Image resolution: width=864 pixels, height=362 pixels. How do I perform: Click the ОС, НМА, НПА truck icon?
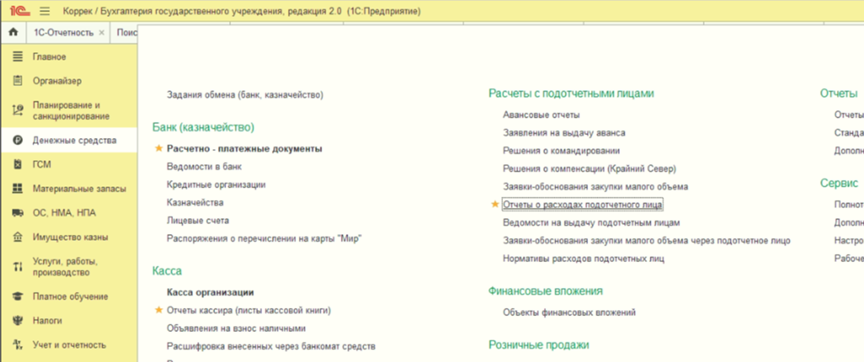pos(18,213)
